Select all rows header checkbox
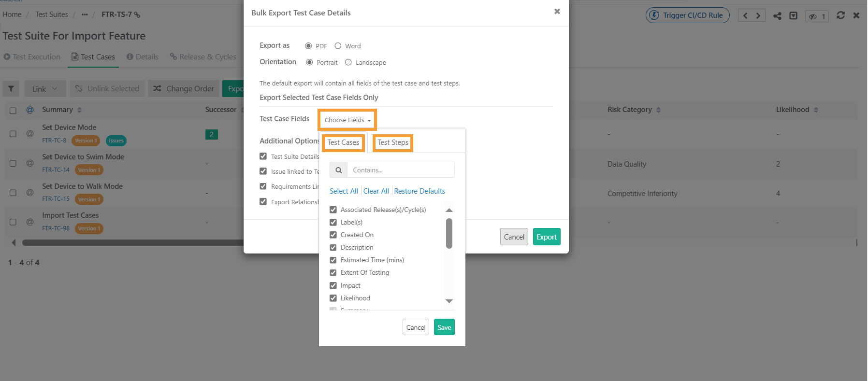The height and width of the screenshot is (381, 868). [x=13, y=111]
